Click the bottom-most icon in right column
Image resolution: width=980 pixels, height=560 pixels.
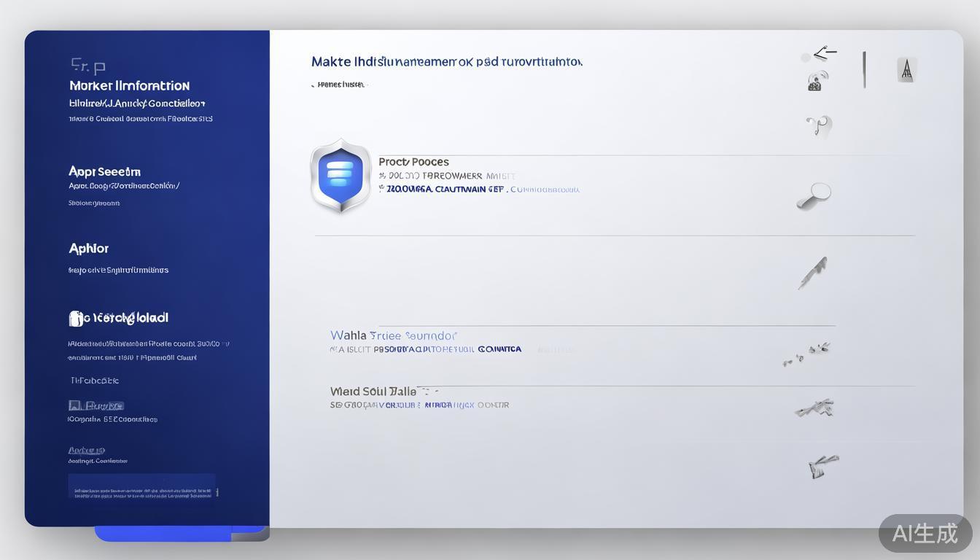pos(822,465)
